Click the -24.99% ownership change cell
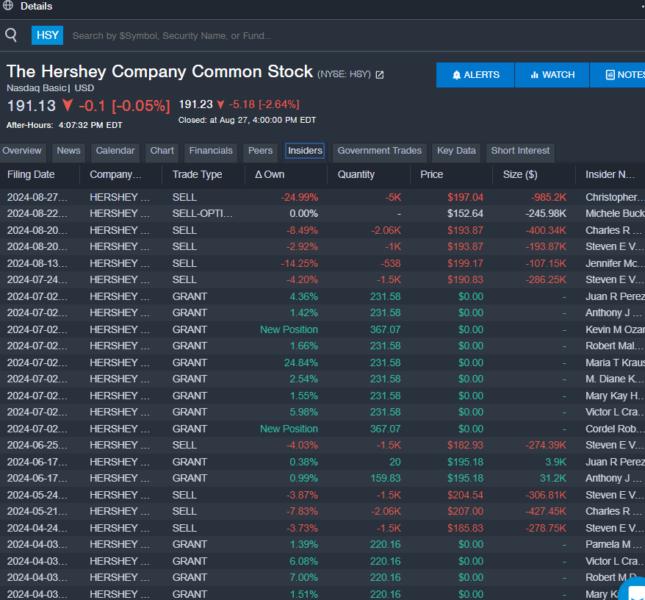The width and height of the screenshot is (645, 600). pos(299,197)
